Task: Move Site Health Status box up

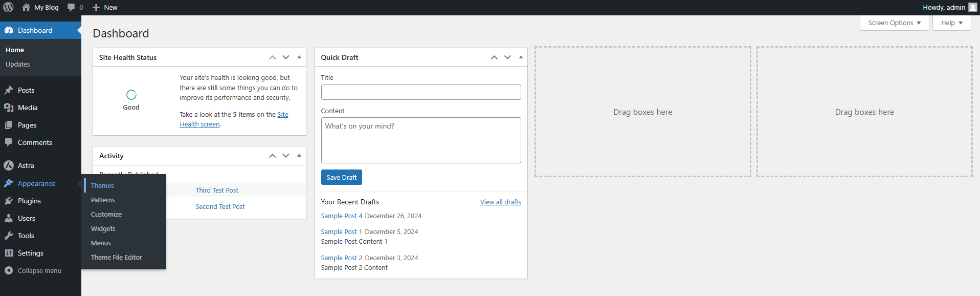Action: tap(273, 57)
